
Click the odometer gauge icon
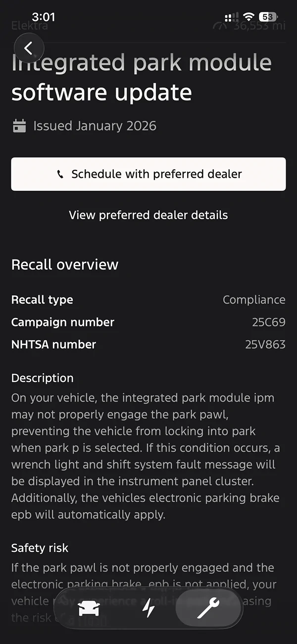coord(221,26)
